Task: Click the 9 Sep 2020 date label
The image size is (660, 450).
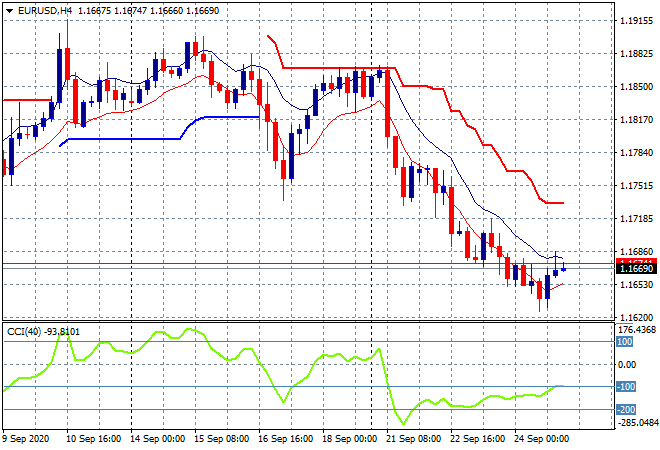Action: coord(28,439)
